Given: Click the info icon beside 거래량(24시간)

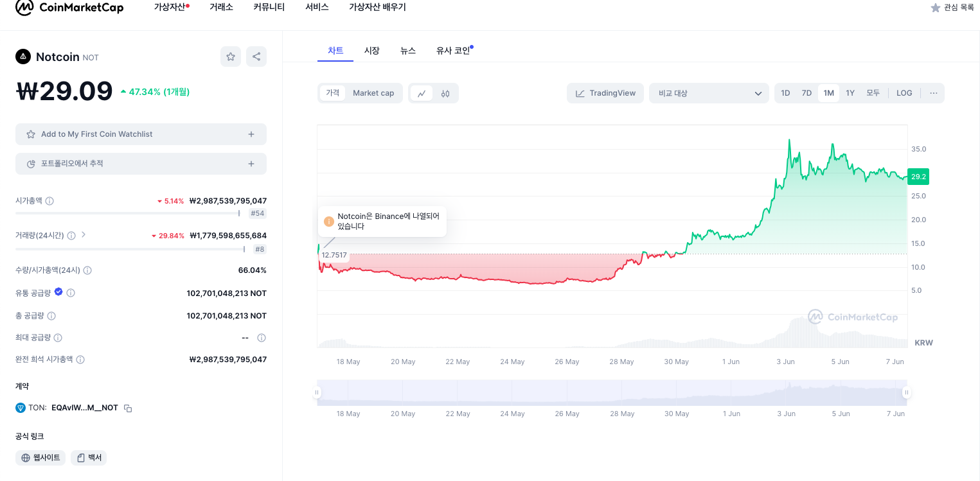Looking at the screenshot, I should tap(71, 236).
